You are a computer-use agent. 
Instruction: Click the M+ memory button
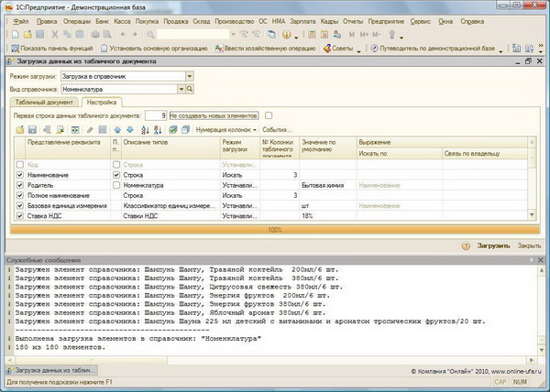pyautogui.click(x=365, y=35)
